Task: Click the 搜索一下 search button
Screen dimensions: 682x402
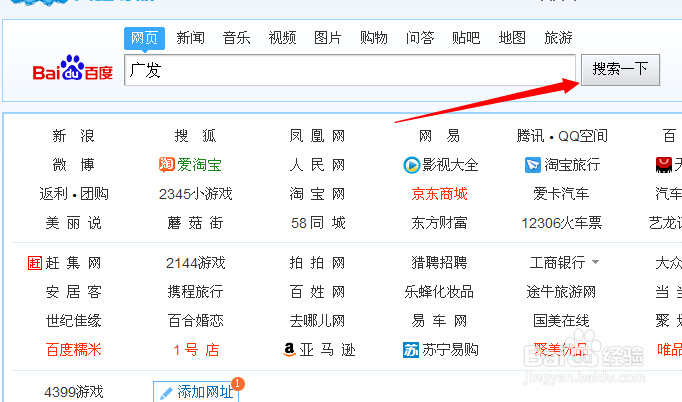Action: [x=621, y=70]
